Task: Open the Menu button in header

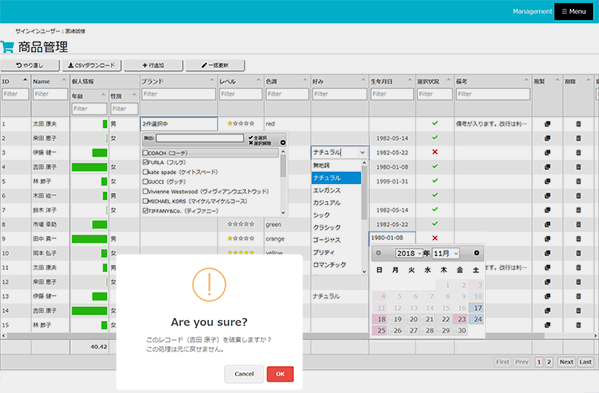Action: 573,11
